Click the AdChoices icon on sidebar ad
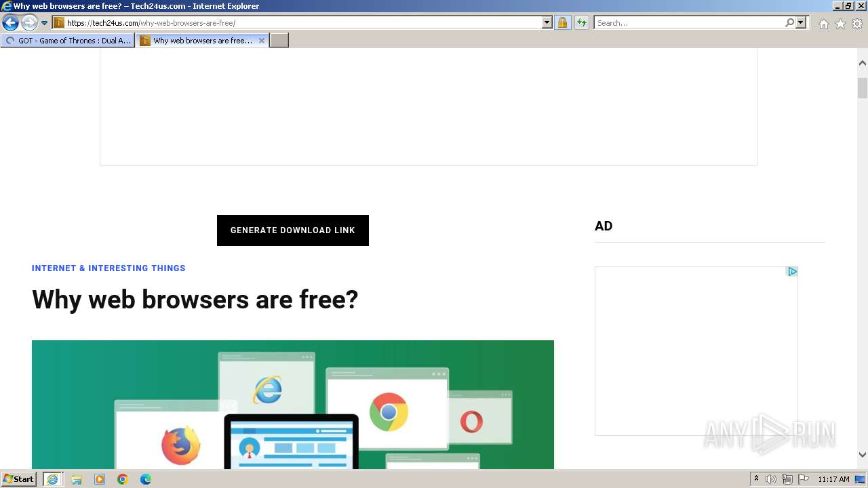 [x=792, y=272]
